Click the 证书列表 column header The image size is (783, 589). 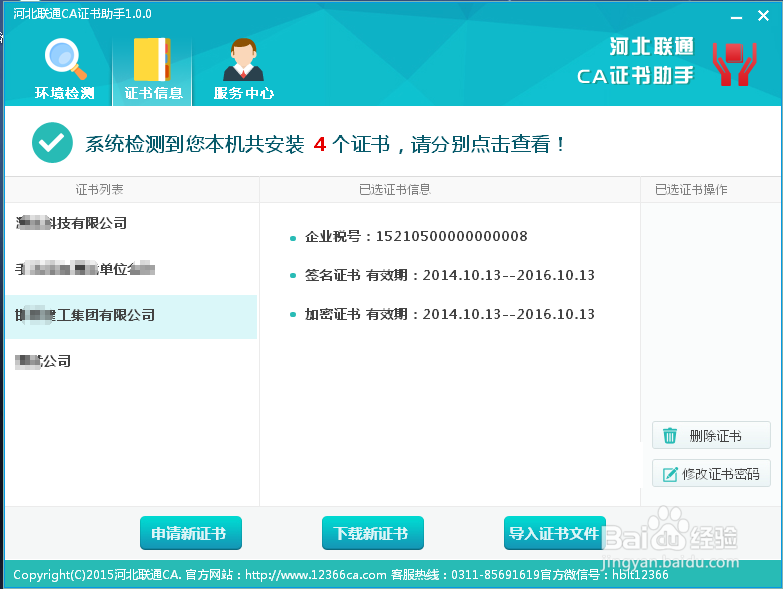[99, 189]
